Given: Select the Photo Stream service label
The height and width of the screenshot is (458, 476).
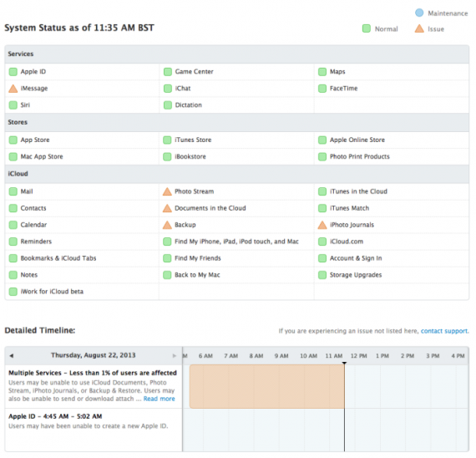Looking at the screenshot, I should [x=195, y=191].
